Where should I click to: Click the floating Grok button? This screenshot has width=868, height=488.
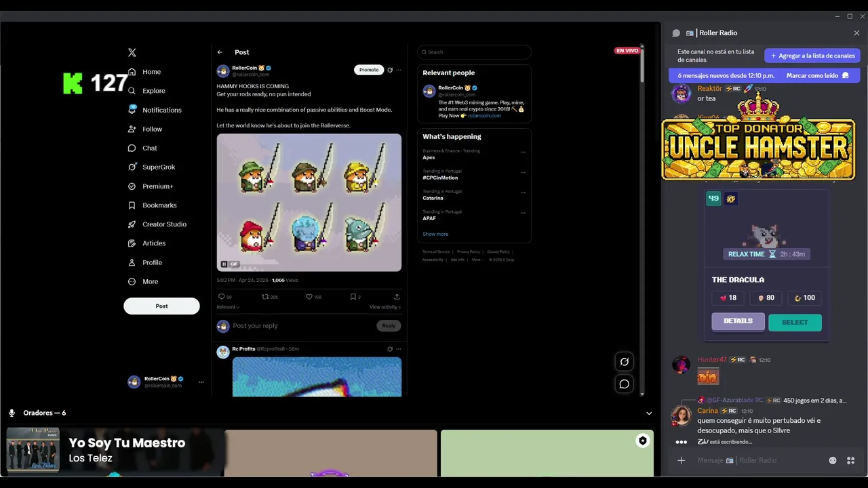(625, 362)
